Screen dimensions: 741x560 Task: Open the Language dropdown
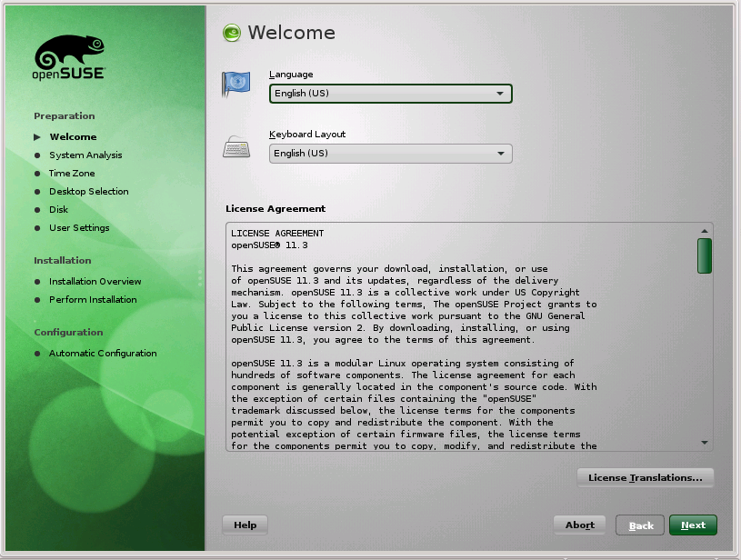[x=390, y=94]
